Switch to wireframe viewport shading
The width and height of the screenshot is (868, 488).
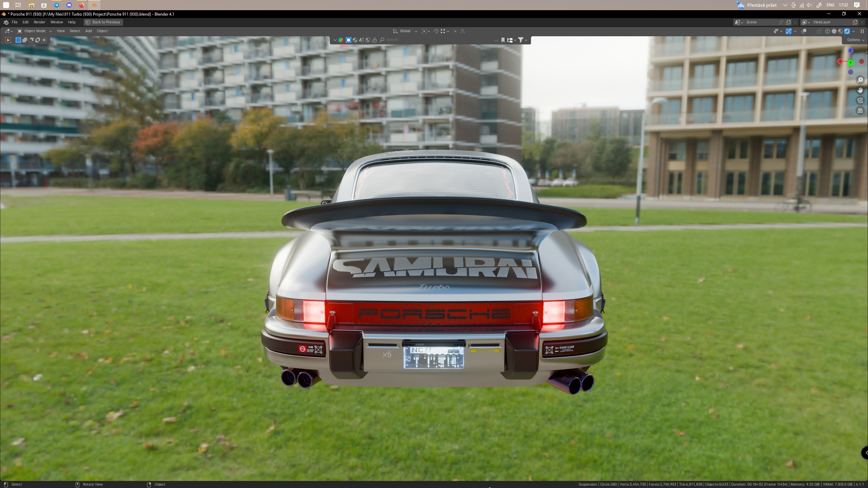click(x=827, y=31)
